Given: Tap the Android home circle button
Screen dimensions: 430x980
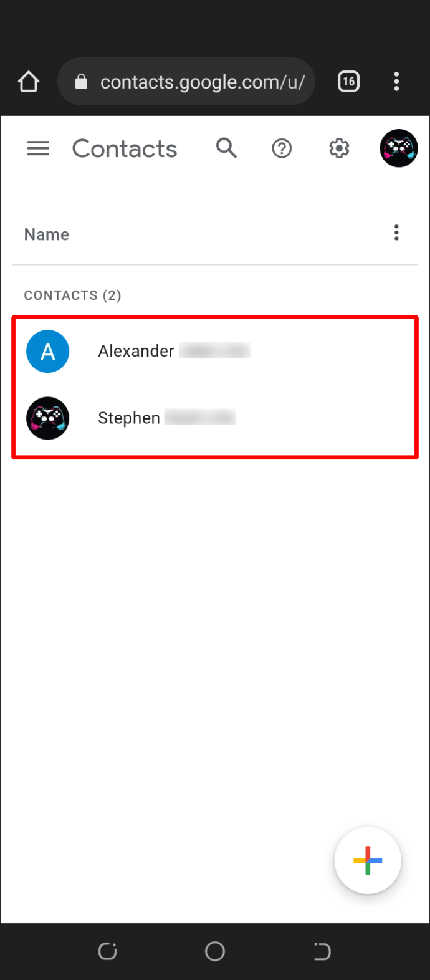Looking at the screenshot, I should pyautogui.click(x=215, y=951).
